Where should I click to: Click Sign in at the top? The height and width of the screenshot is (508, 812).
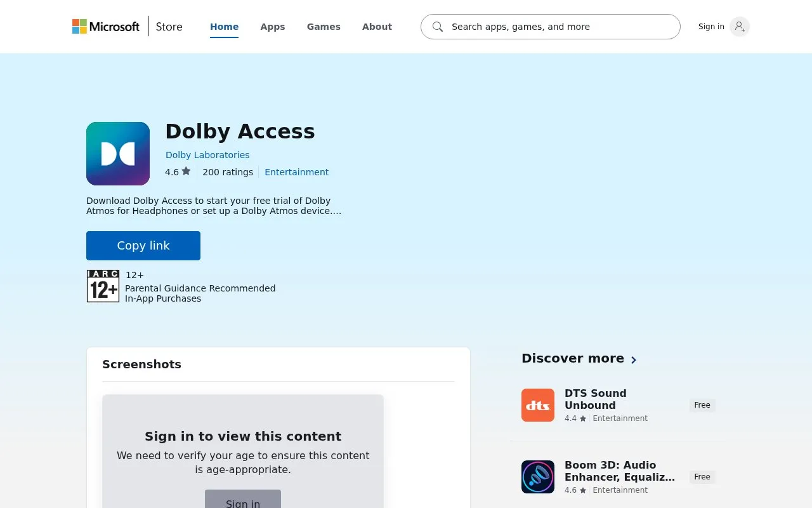click(711, 27)
